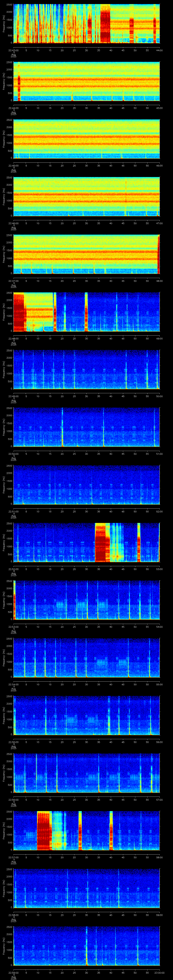Click the 22:48:00 timestamp label
Viewport: 173px width, 980px height.
point(13,339)
